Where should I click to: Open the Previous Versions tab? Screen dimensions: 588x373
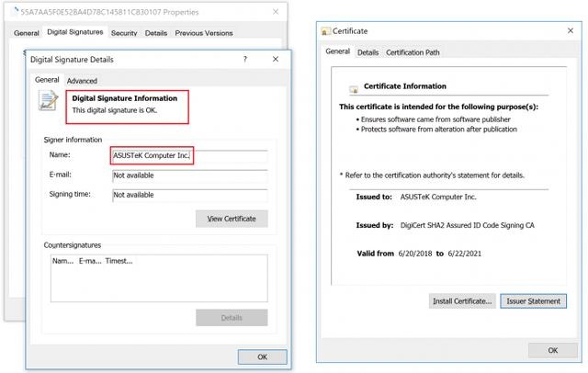tap(204, 33)
